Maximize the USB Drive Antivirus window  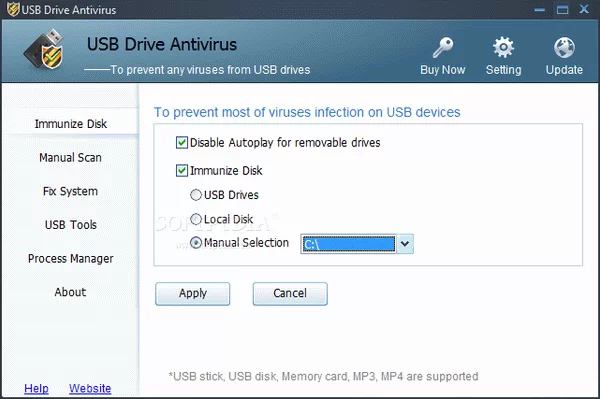coord(562,10)
